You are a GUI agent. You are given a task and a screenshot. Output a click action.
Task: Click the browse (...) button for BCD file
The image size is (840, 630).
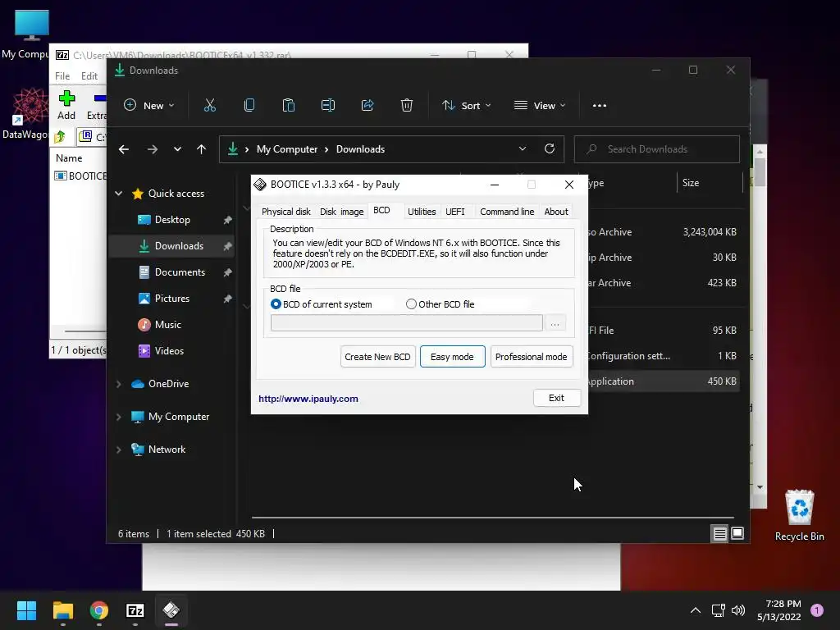point(555,323)
